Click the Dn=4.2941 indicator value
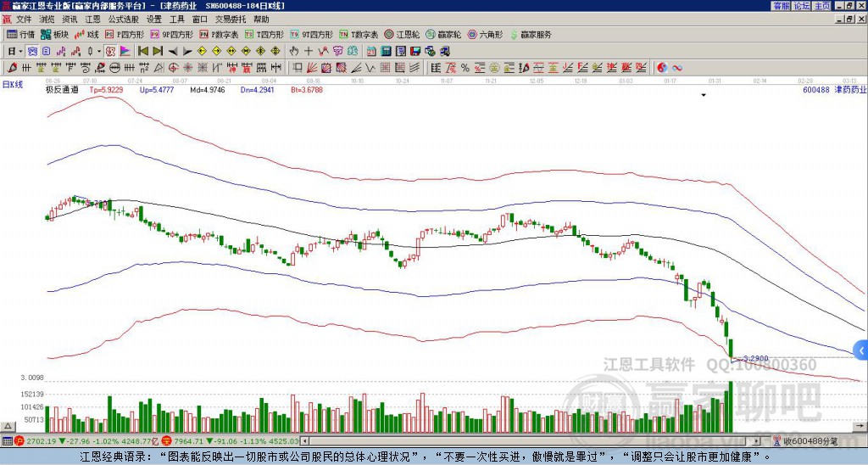This screenshot has height=465, width=868. point(258,89)
